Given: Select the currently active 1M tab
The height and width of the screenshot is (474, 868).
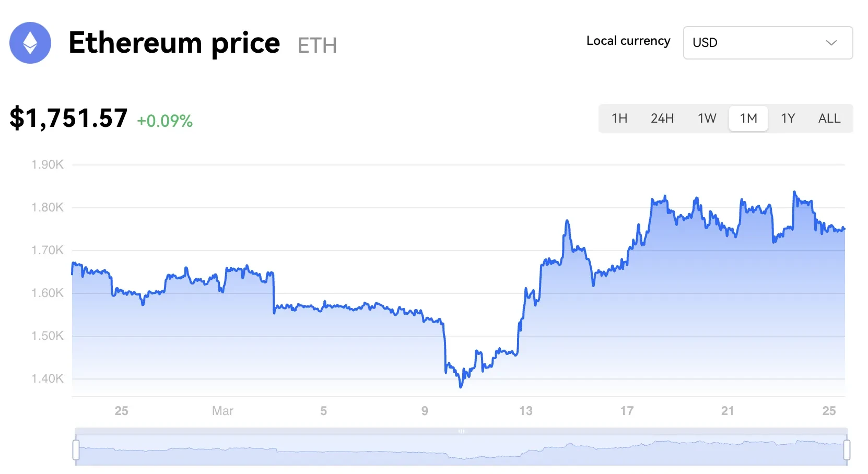Looking at the screenshot, I should point(748,118).
